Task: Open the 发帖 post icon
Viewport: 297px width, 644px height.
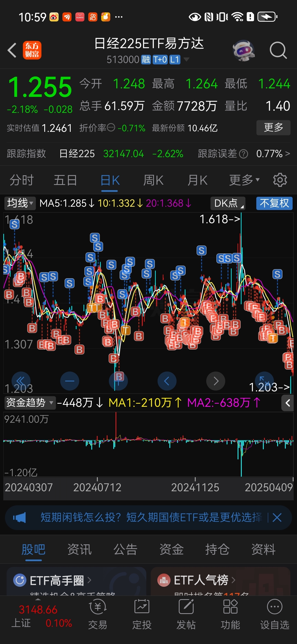Action: click(186, 615)
